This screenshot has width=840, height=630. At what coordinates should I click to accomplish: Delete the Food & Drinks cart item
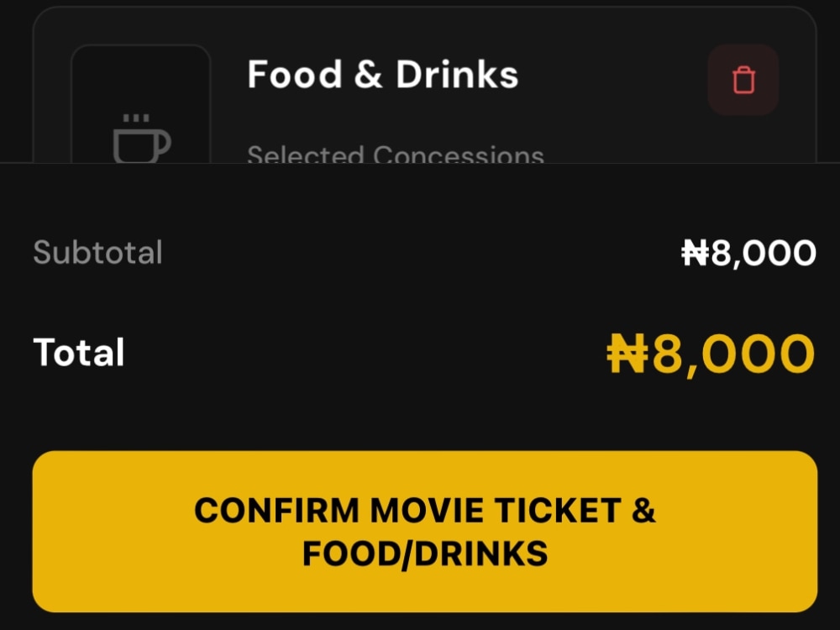[743, 80]
